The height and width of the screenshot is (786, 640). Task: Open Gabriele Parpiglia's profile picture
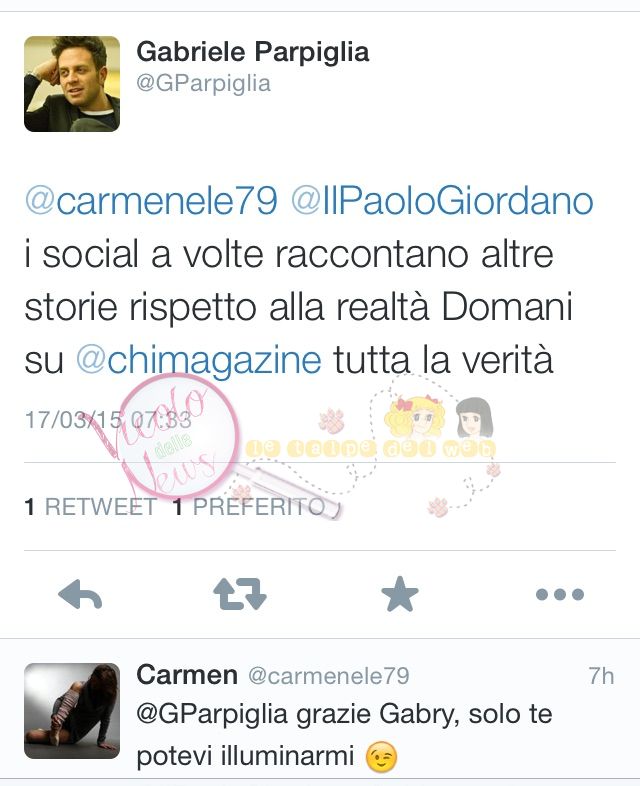click(x=72, y=84)
